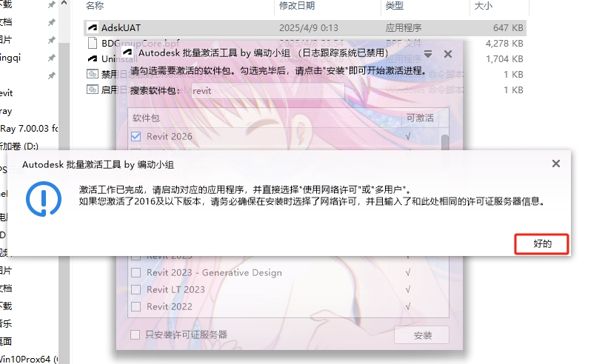Click the Autodesk logo in the tool title bar

[x=127, y=53]
